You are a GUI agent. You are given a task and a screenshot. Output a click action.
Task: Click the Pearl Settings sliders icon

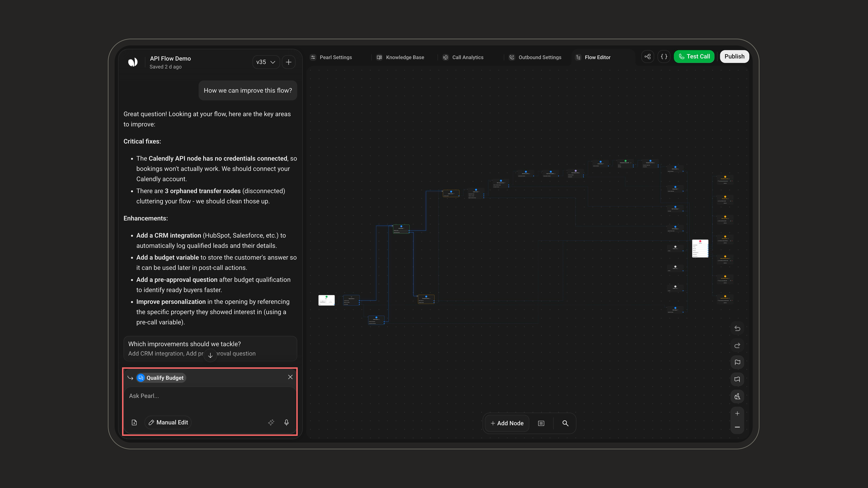313,57
